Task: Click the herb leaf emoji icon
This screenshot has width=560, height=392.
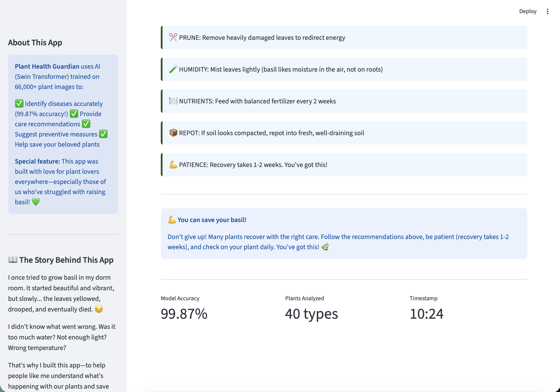Action: pyautogui.click(x=325, y=247)
